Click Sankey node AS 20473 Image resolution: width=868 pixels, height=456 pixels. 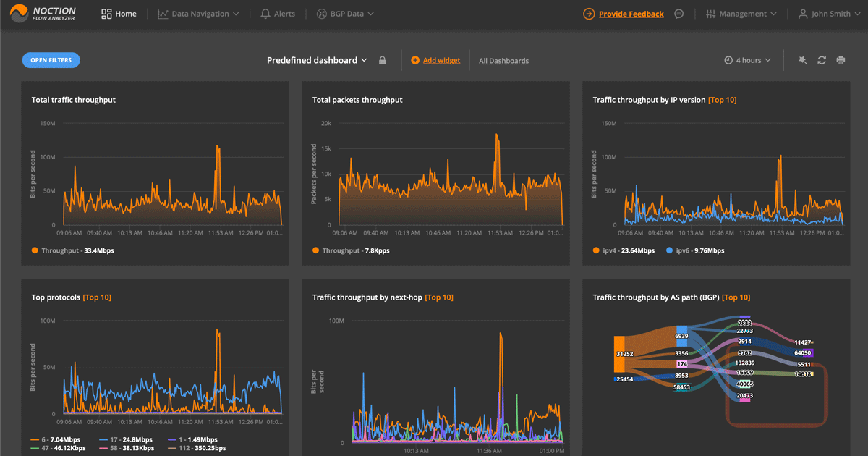point(744,396)
